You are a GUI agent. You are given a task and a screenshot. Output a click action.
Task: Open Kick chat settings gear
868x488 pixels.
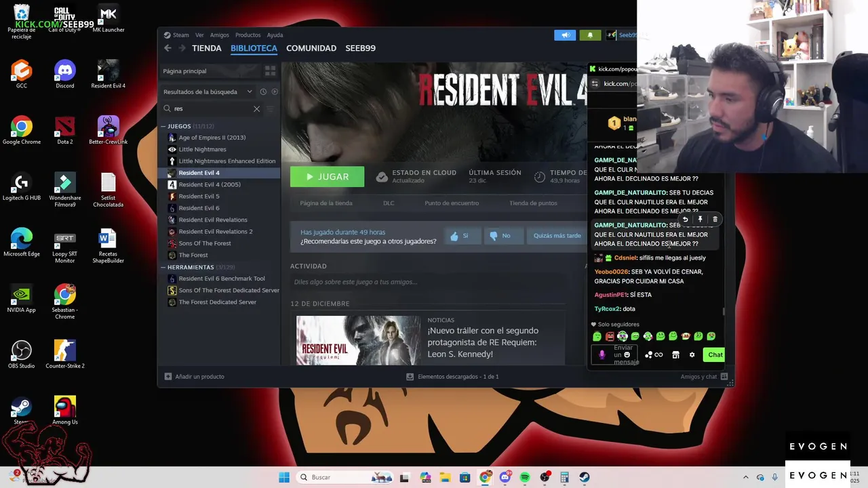point(692,355)
